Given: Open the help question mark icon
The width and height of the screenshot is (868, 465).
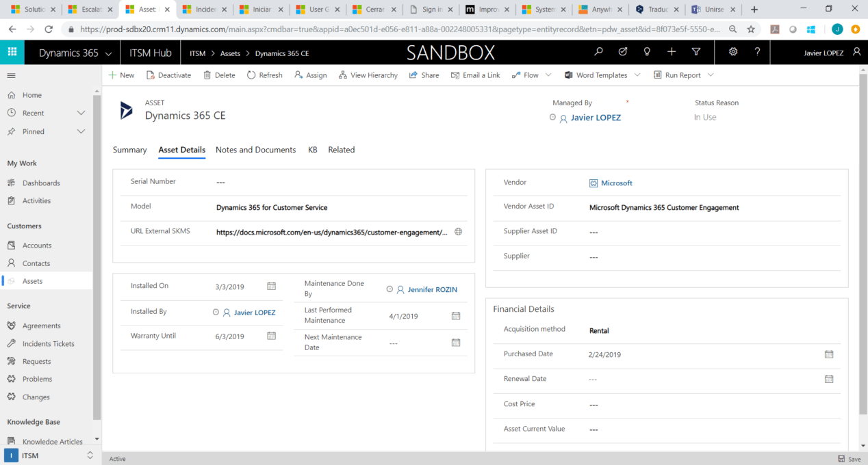Looking at the screenshot, I should point(757,52).
